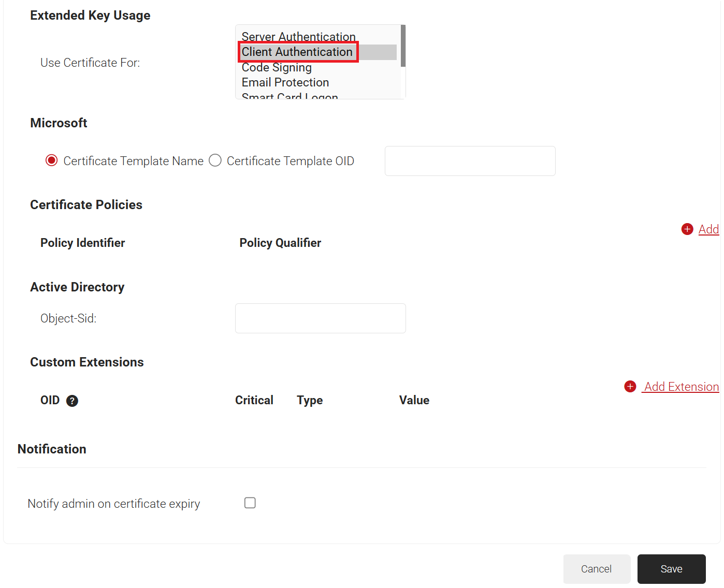
Task: Select the Certificate Template Name radio button
Action: (x=51, y=160)
